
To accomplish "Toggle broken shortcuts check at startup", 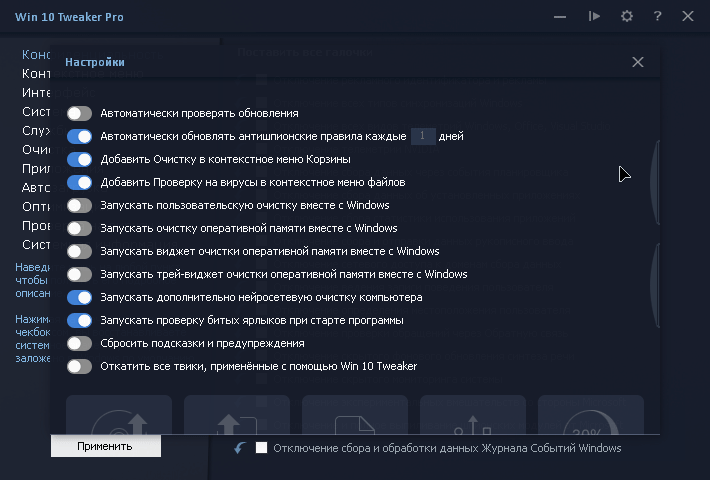I will (80, 321).
